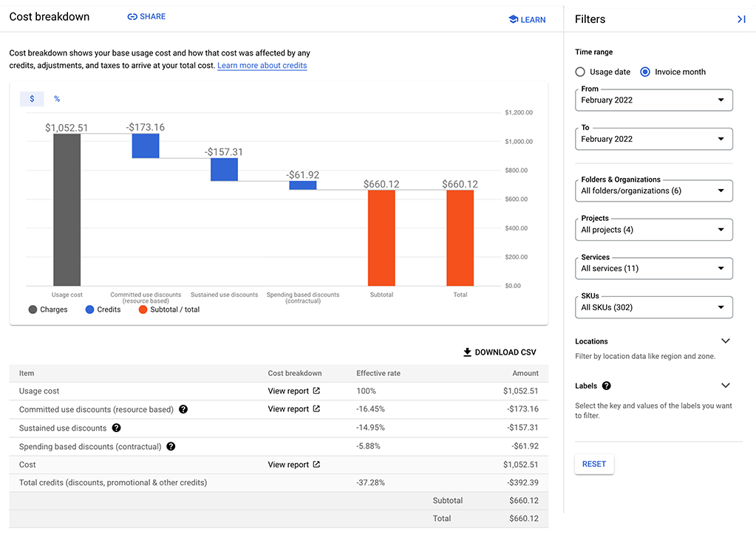Open the Services dropdown
Screen dimensions: 756x554
coord(654,268)
